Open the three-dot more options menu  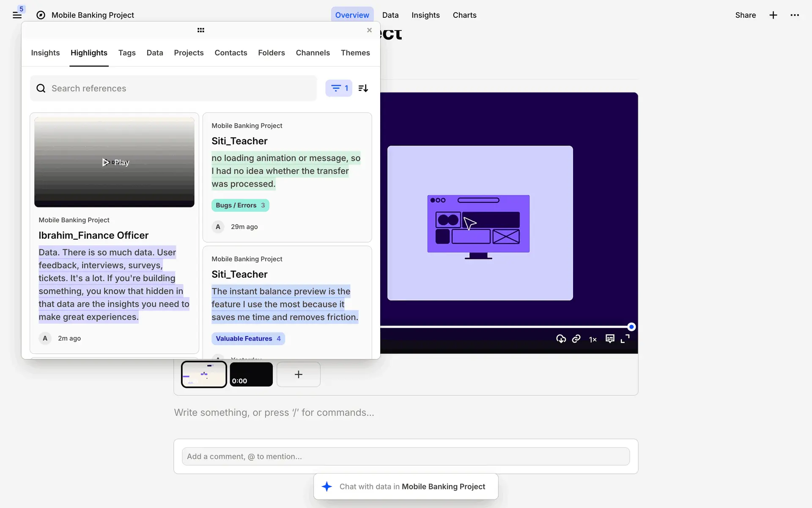[795, 15]
